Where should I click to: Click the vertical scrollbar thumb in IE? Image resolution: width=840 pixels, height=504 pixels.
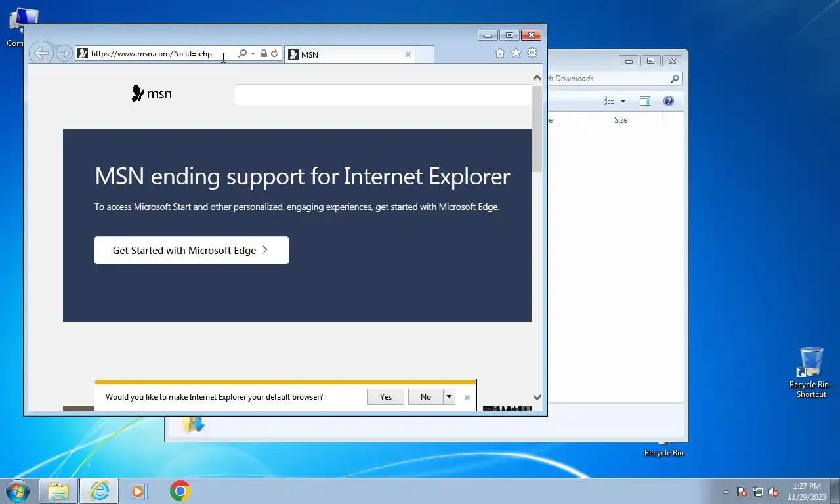tap(537, 129)
